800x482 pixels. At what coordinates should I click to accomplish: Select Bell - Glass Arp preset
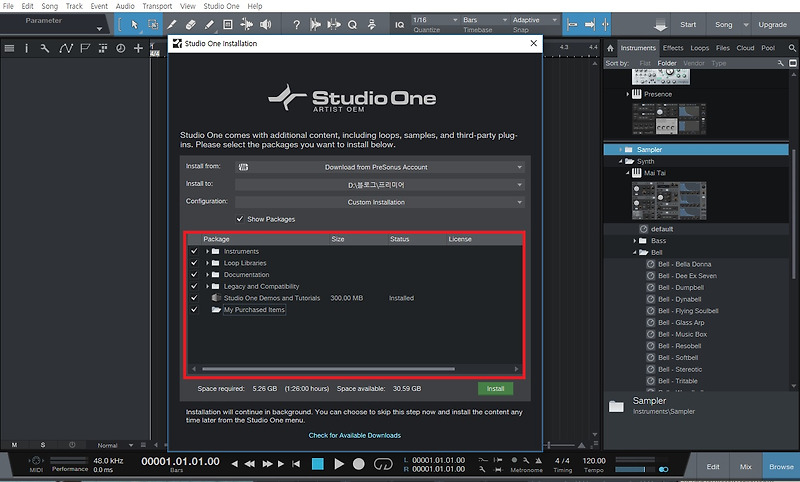pyautogui.click(x=681, y=322)
